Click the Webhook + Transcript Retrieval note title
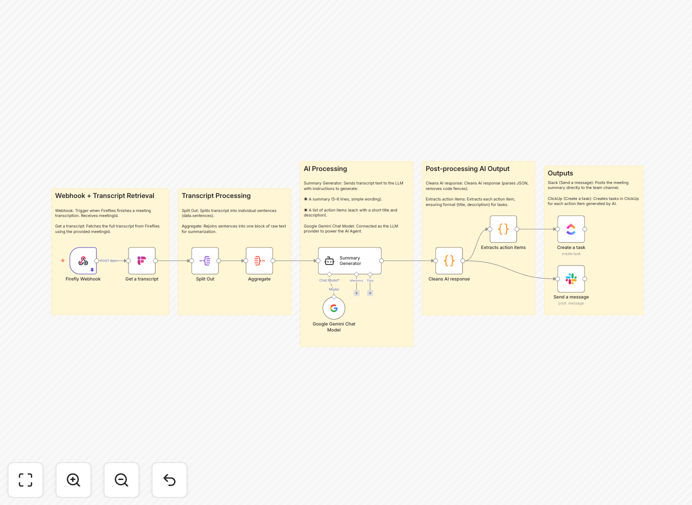The image size is (692, 505). click(105, 196)
